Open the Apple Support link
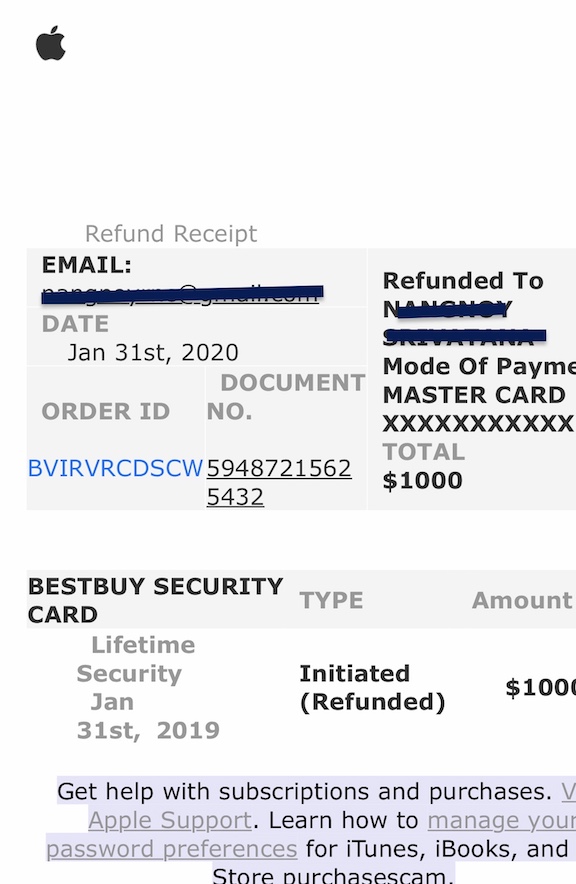 [x=170, y=820]
